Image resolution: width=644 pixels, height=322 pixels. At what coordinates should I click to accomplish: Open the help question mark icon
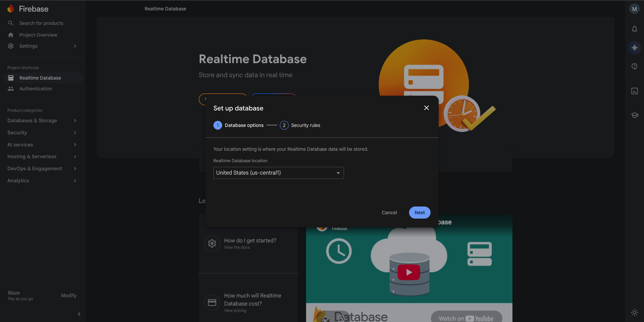634,66
